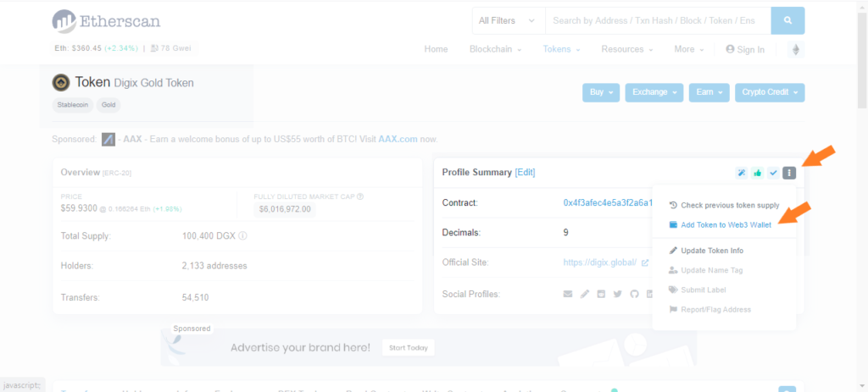Click the magic wand icon in Profile Summary
This screenshot has height=392, width=868.
(x=741, y=173)
